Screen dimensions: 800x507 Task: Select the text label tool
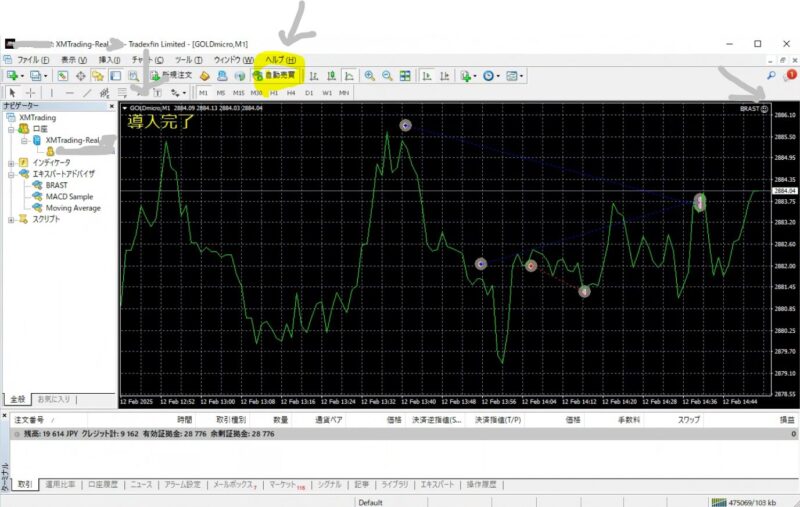(157, 93)
